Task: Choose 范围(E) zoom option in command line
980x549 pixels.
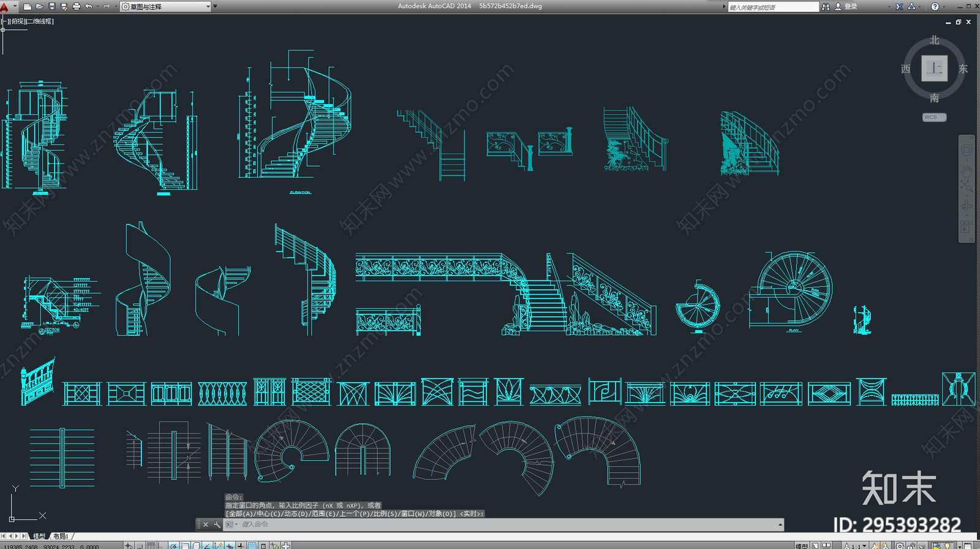Action: point(324,513)
